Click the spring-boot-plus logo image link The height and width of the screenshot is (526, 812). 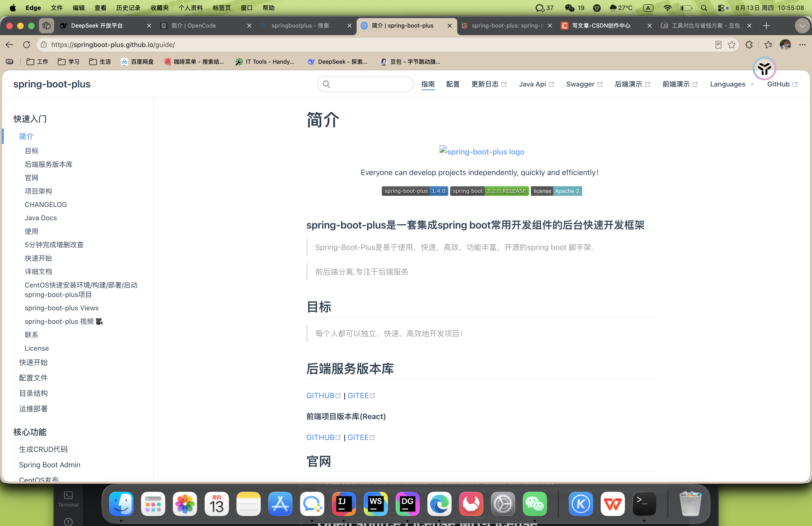pyautogui.click(x=482, y=151)
